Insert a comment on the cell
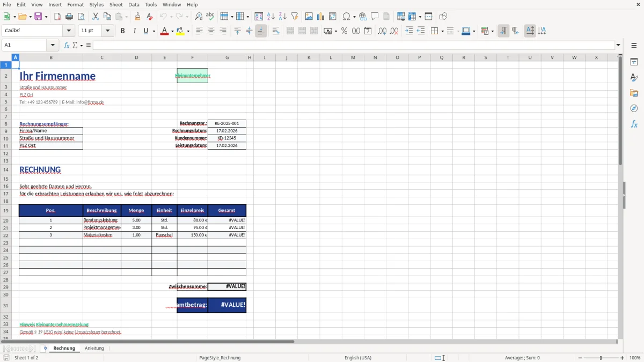The width and height of the screenshot is (644, 362). tap(375, 16)
